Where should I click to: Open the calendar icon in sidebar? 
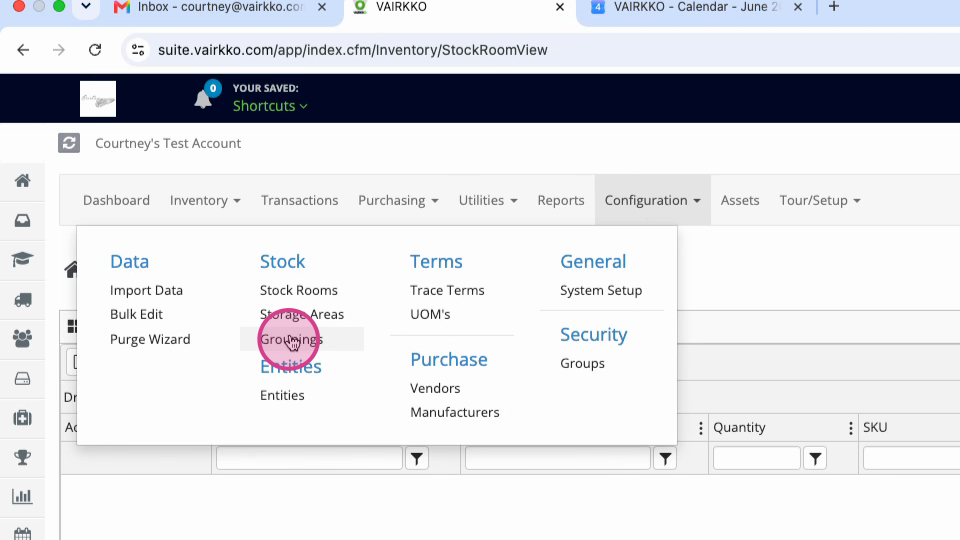23,534
